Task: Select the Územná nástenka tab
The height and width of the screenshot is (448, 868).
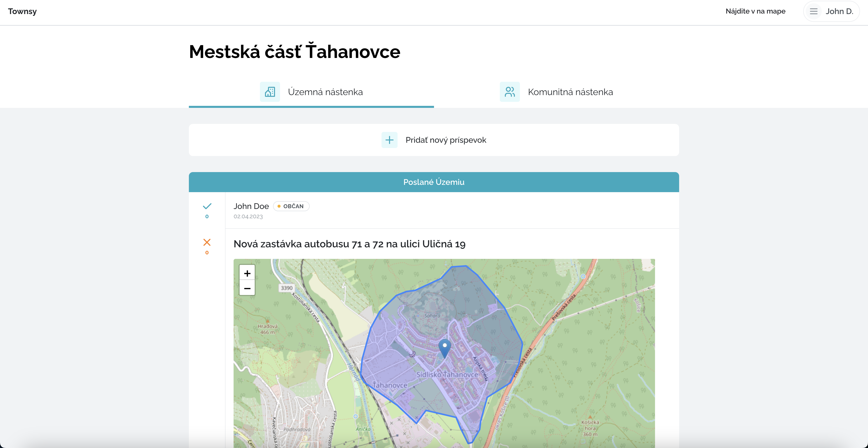Action: [x=325, y=92]
